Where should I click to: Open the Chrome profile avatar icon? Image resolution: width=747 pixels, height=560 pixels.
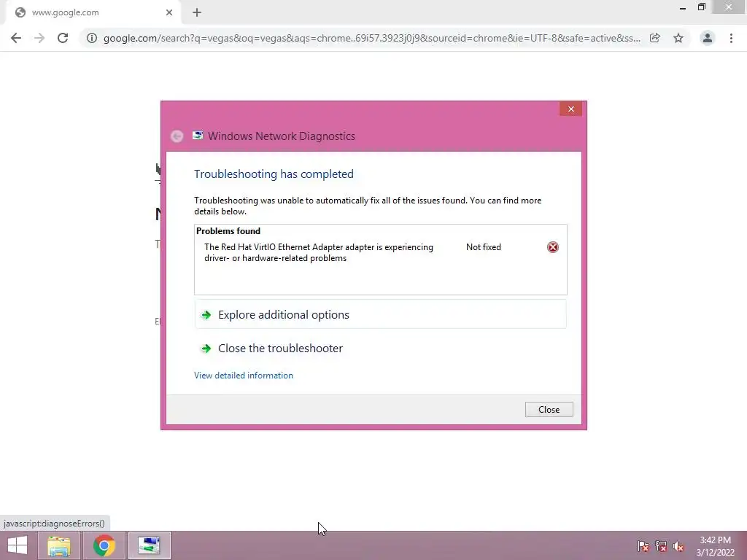(708, 38)
